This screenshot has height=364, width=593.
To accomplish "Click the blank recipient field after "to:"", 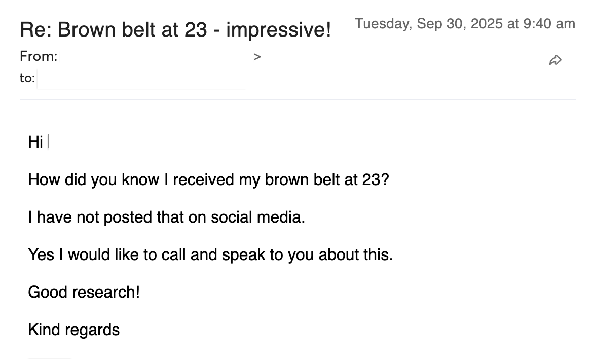I will (x=141, y=80).
